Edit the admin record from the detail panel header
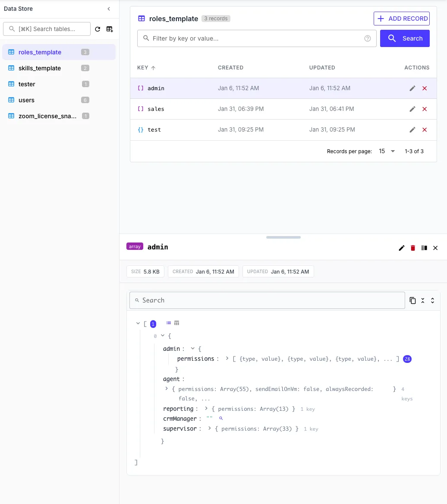The width and height of the screenshot is (447, 504). coord(401,248)
